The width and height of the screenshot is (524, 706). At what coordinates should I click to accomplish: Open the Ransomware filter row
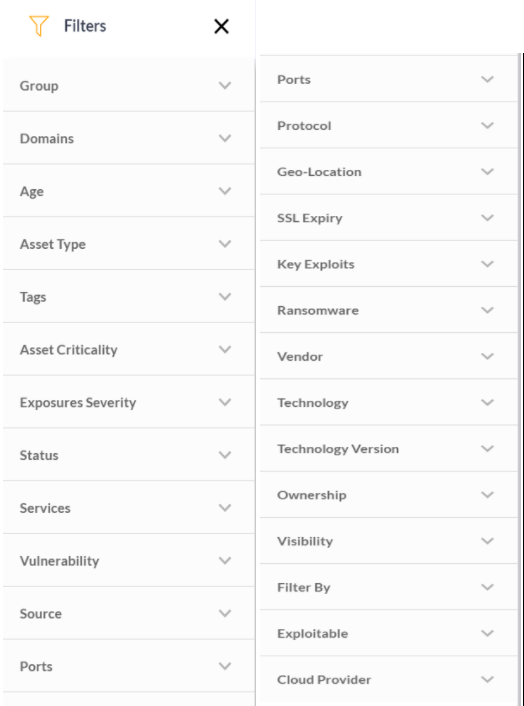click(389, 310)
